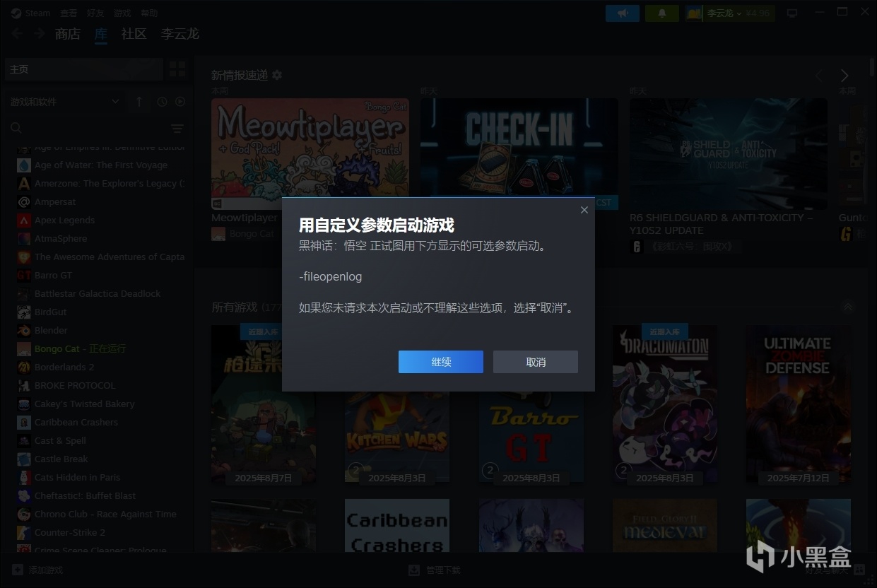Select Battlestar Galactica Deadlock
This screenshot has height=588, width=877.
[98, 294]
